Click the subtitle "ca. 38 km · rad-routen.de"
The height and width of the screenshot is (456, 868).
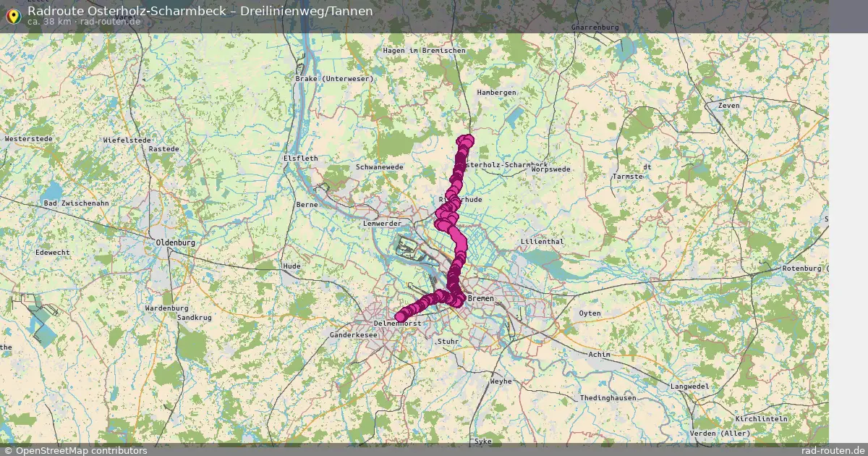click(84, 22)
